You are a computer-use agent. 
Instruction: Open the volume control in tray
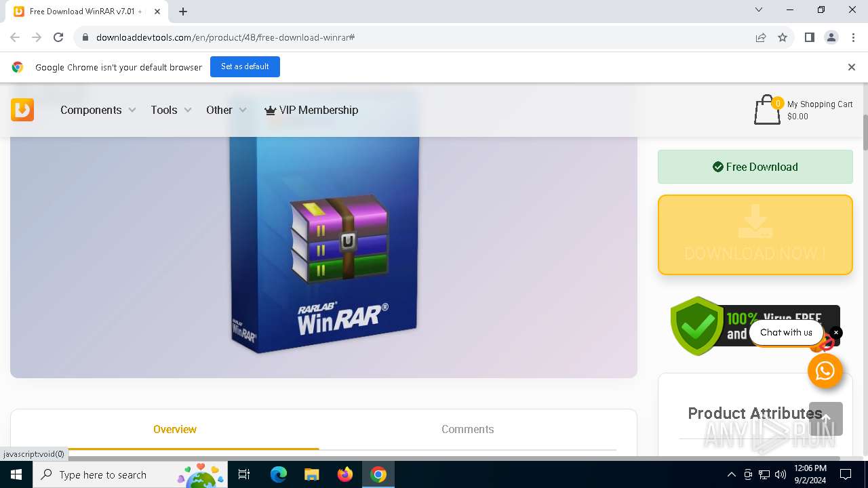781,474
